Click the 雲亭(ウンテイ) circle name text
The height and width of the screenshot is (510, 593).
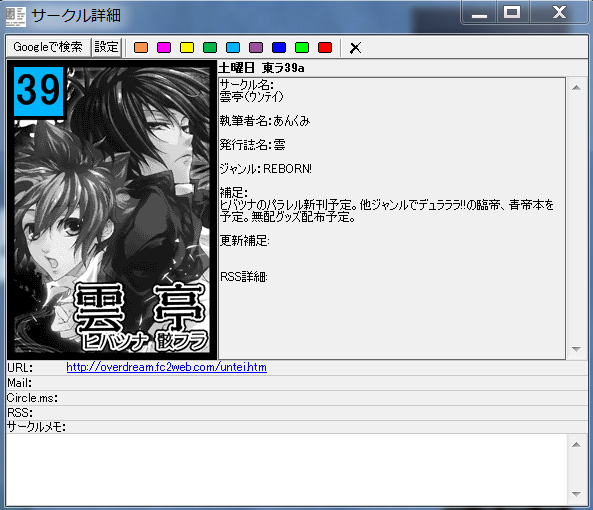point(251,97)
